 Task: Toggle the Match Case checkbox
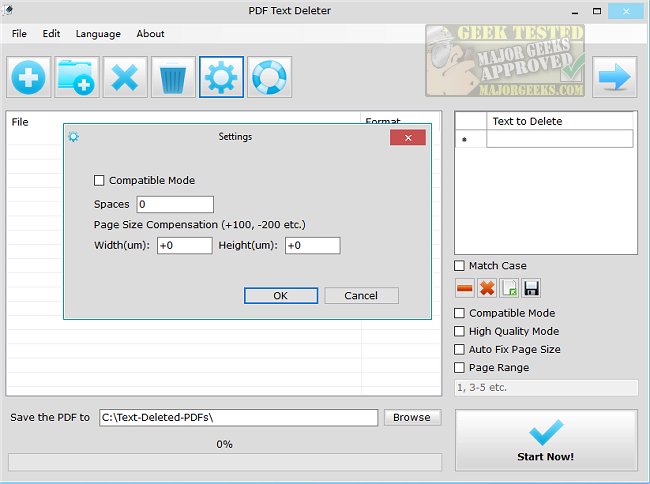click(459, 266)
